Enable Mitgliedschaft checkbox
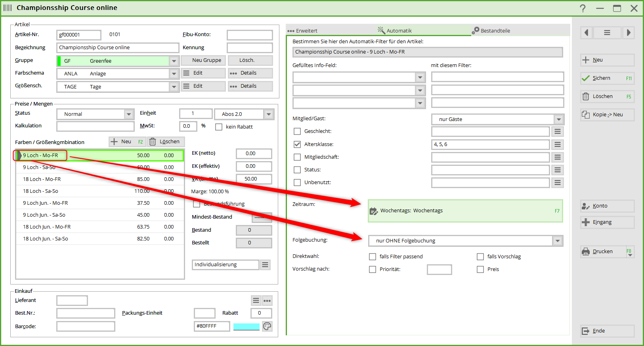The height and width of the screenshot is (346, 644). click(x=297, y=157)
